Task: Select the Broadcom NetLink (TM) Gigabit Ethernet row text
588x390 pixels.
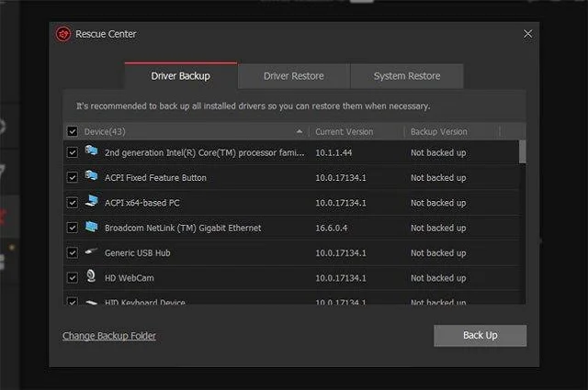Action: click(x=183, y=228)
